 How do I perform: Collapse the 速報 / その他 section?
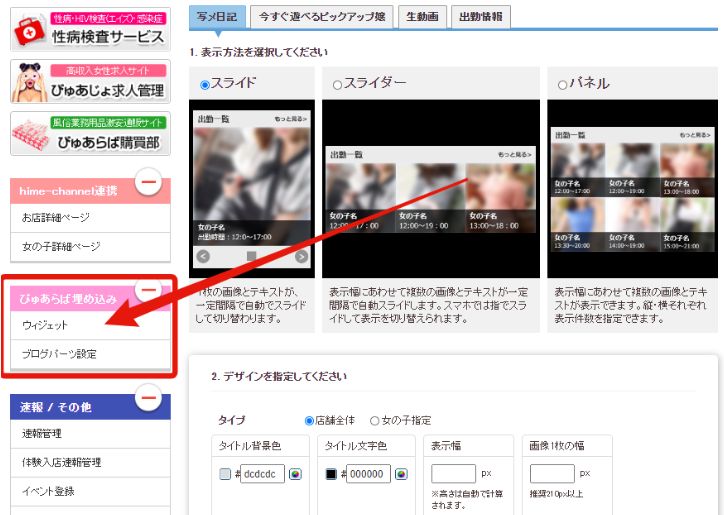148,398
